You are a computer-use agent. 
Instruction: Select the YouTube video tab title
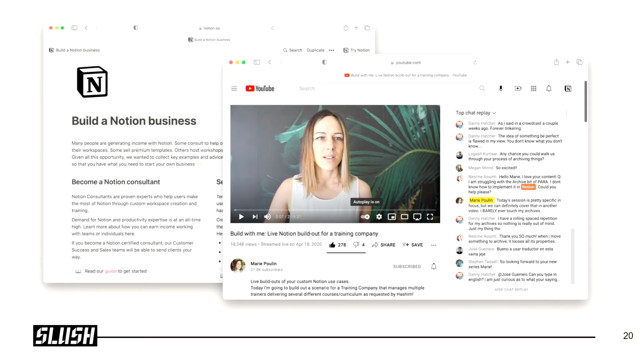[x=406, y=75]
